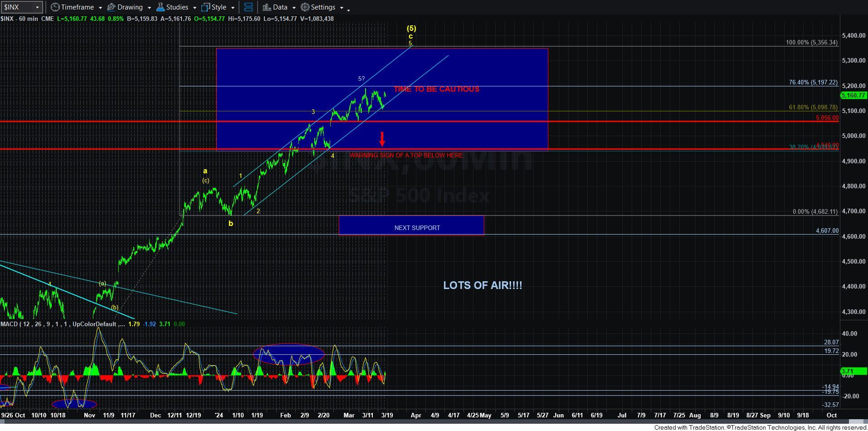This screenshot has height=431, width=868.
Task: Open the Studies menu label
Action: 177,7
